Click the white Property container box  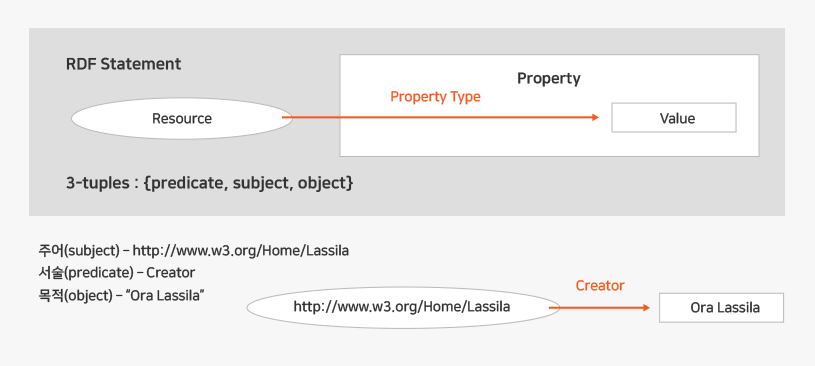(549, 106)
